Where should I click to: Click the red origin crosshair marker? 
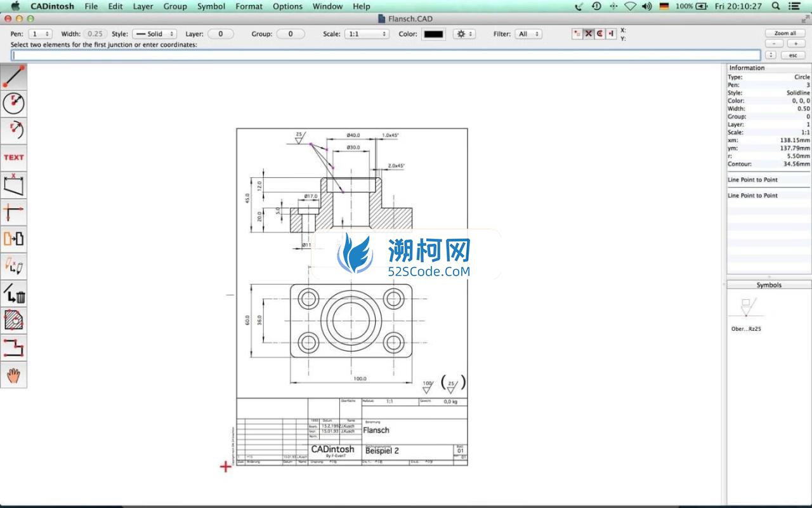(x=226, y=467)
